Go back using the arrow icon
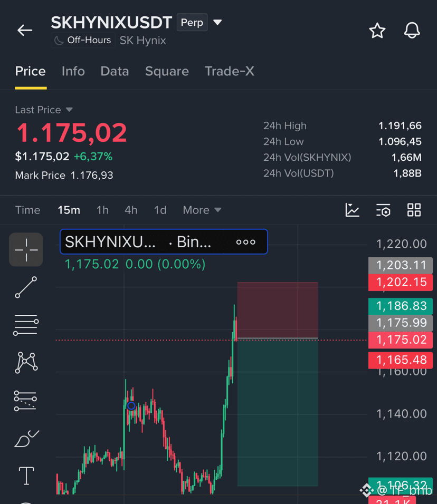This screenshot has width=437, height=504. tap(25, 30)
